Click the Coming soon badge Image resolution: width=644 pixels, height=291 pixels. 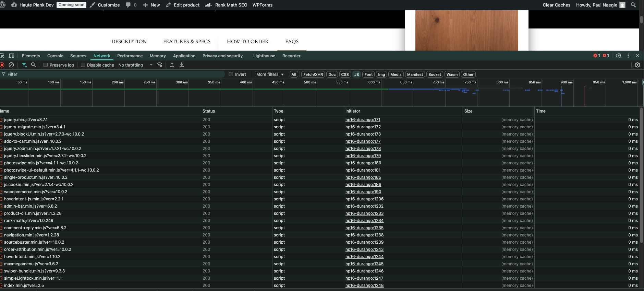[x=71, y=5]
